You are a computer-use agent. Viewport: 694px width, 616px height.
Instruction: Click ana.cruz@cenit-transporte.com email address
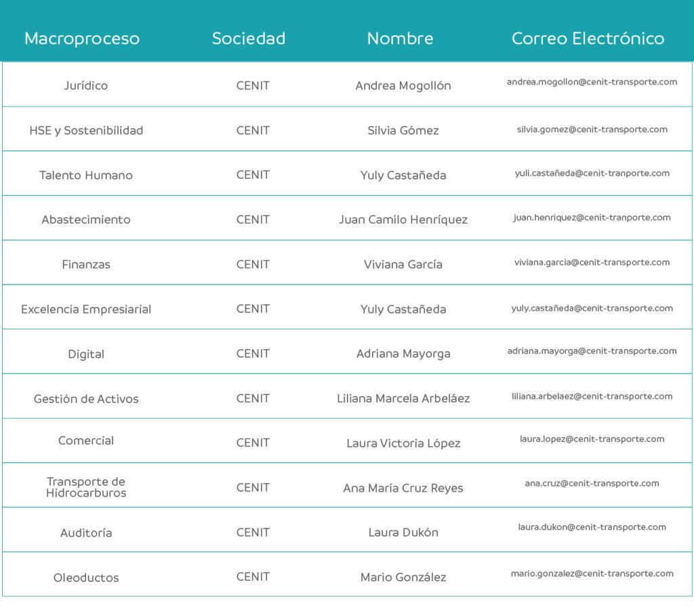tap(592, 483)
